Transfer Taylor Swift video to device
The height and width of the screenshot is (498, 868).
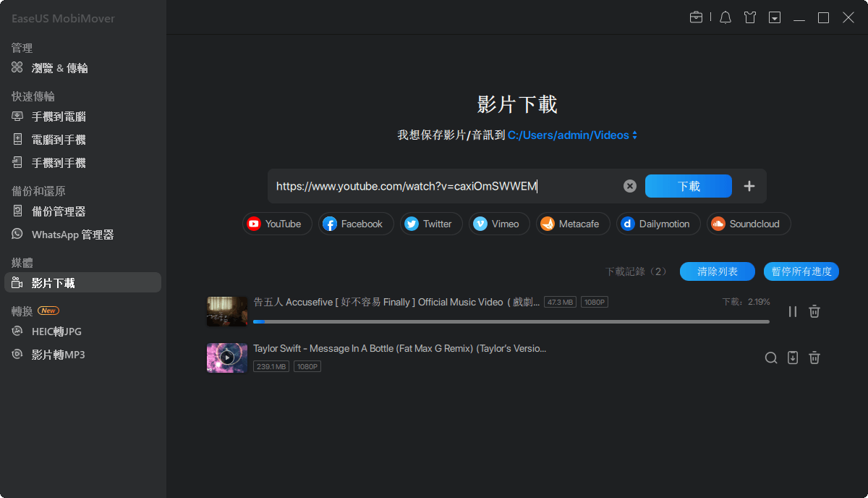(x=793, y=358)
